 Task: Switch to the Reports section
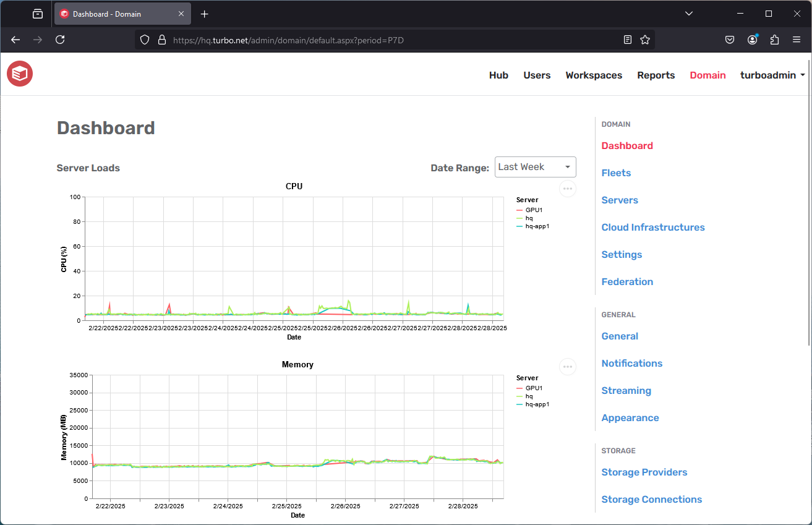click(x=656, y=75)
